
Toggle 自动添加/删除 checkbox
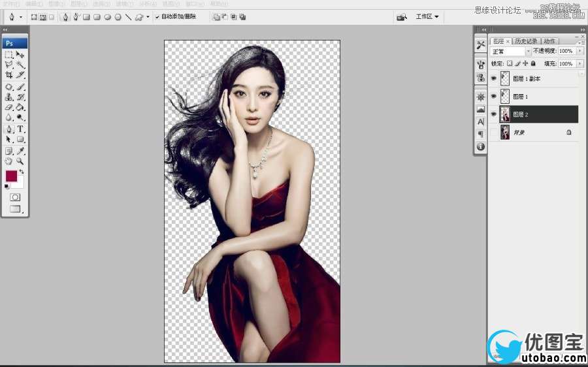click(157, 17)
